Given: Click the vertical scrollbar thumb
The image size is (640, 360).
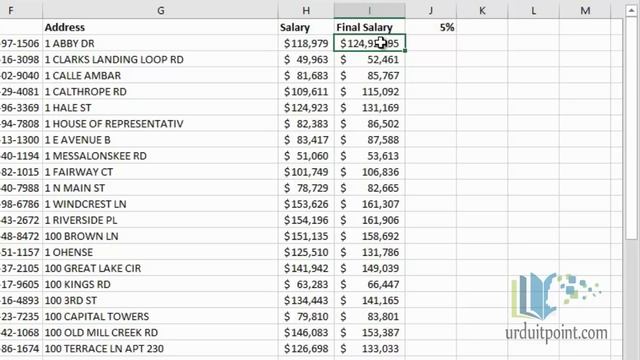Looking at the screenshot, I should tap(631, 129).
